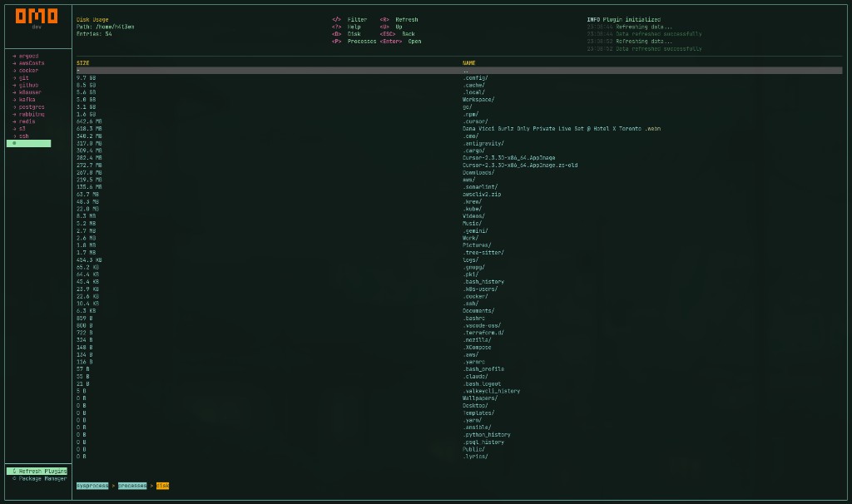Select the .mozilla/ directory row

click(x=459, y=340)
